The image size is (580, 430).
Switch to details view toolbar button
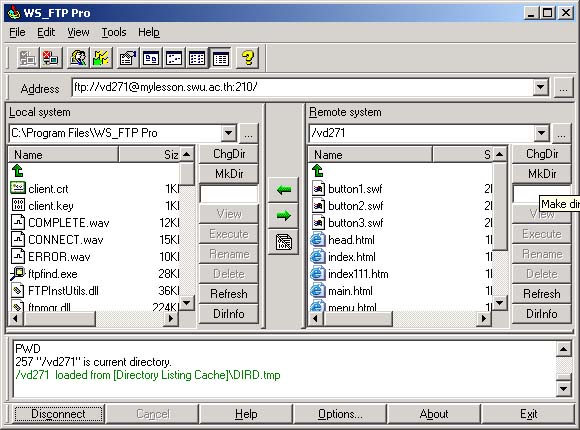point(221,58)
